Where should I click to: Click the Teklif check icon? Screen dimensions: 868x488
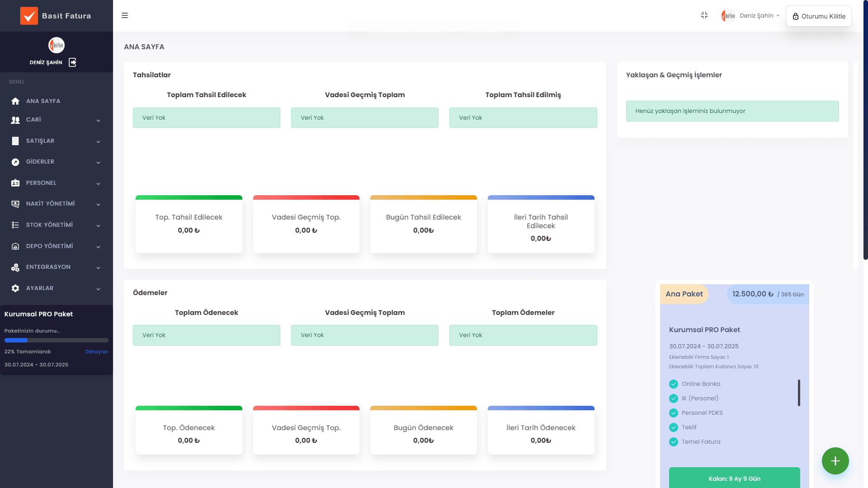coord(674,427)
